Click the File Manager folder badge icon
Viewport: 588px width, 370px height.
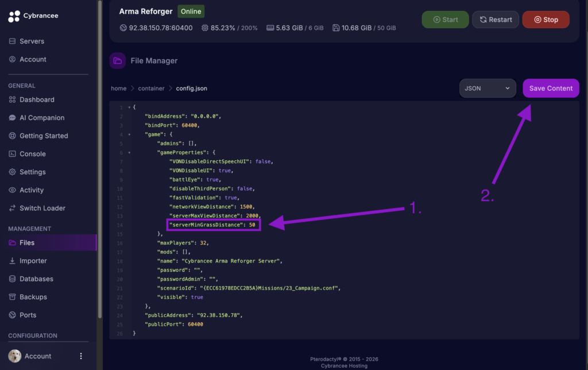[x=118, y=61]
